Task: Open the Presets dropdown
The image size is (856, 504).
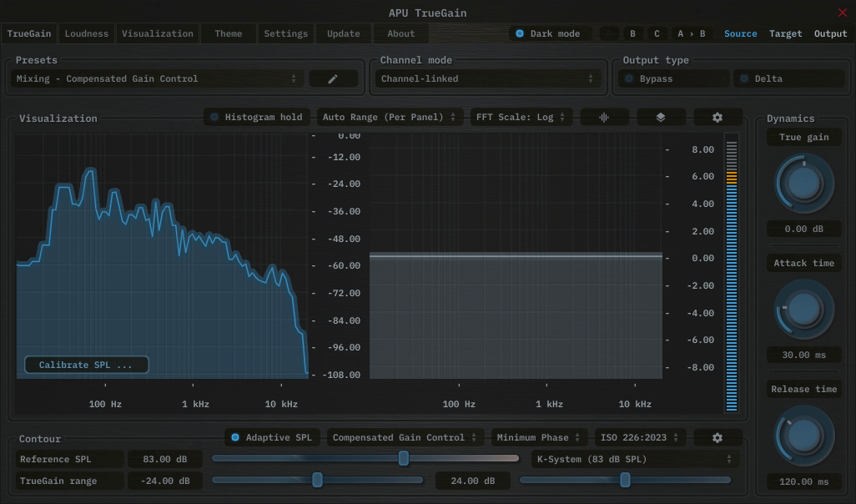Action: (x=157, y=78)
